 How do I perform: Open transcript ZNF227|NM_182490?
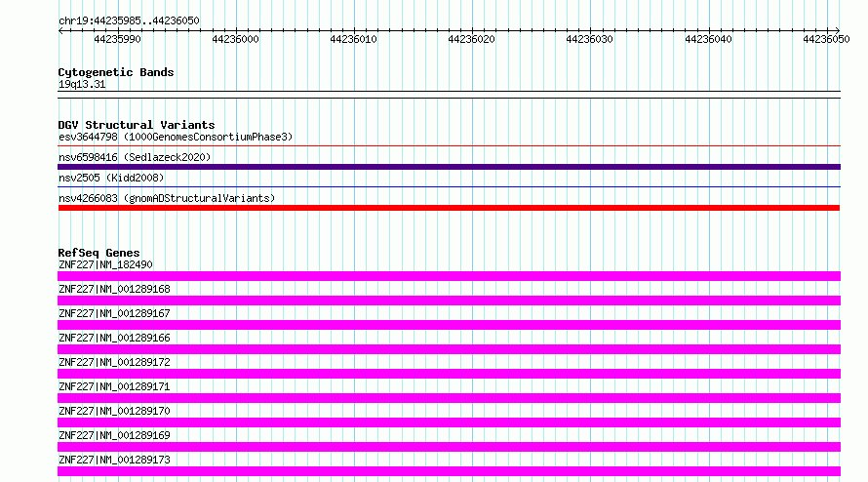point(105,264)
